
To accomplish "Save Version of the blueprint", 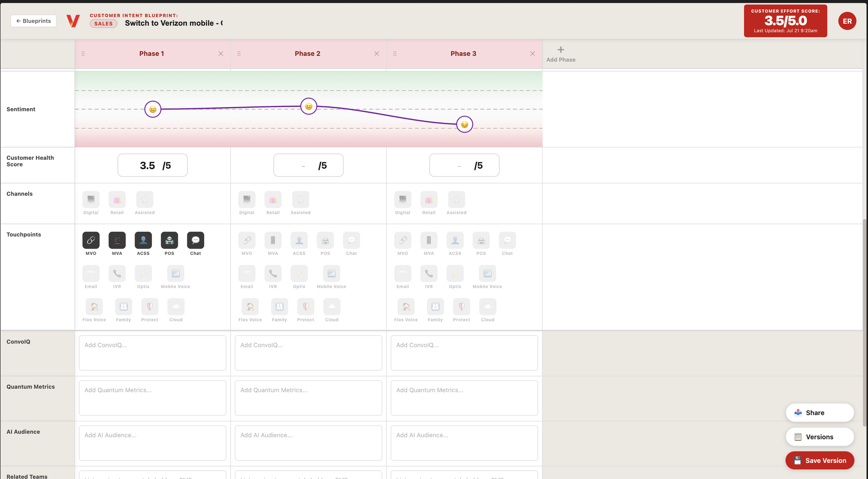I will 820,461.
